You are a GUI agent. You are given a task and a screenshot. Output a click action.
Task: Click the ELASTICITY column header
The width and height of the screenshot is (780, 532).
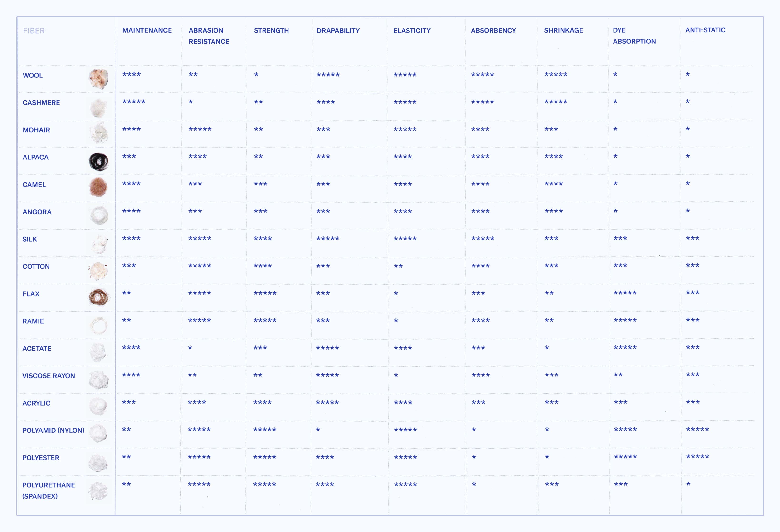pos(412,31)
